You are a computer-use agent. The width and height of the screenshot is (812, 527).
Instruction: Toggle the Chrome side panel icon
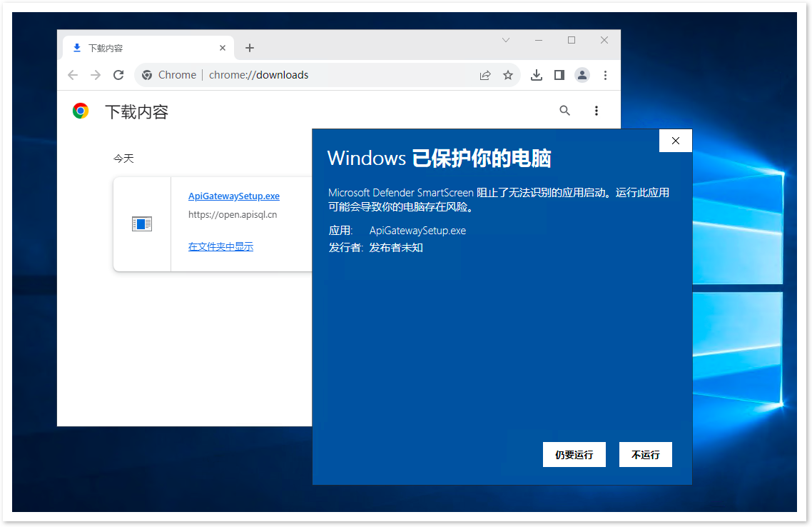[559, 75]
